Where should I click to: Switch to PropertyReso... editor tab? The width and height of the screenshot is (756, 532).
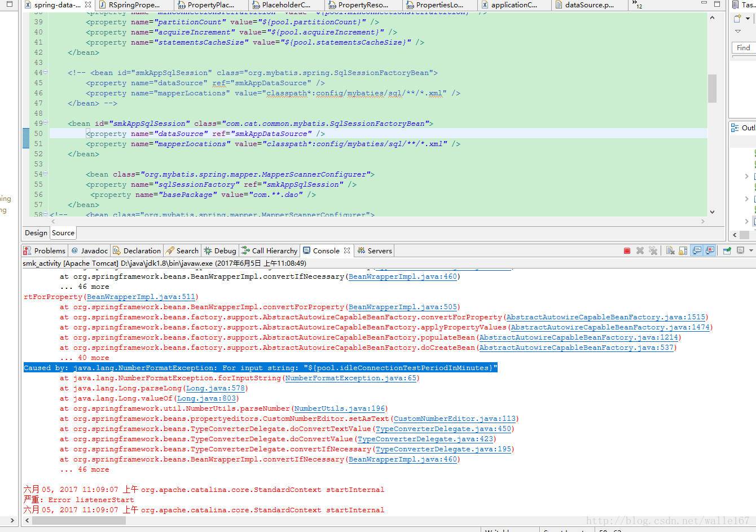point(363,5)
